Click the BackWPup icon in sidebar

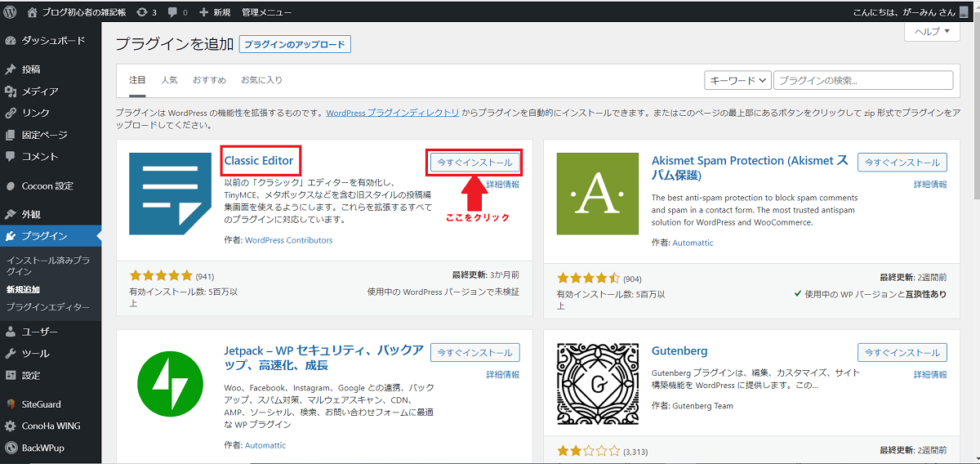(x=11, y=448)
